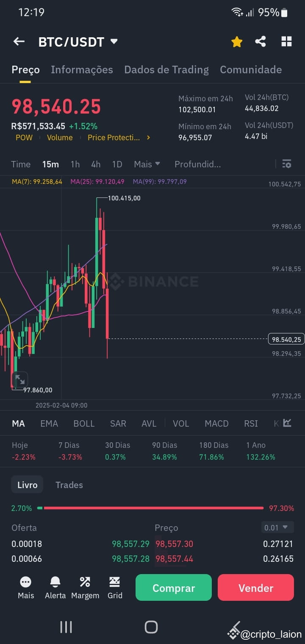Tap ask price 98,557.44 in order book
Screen dimensions: 305x644
click(174, 559)
